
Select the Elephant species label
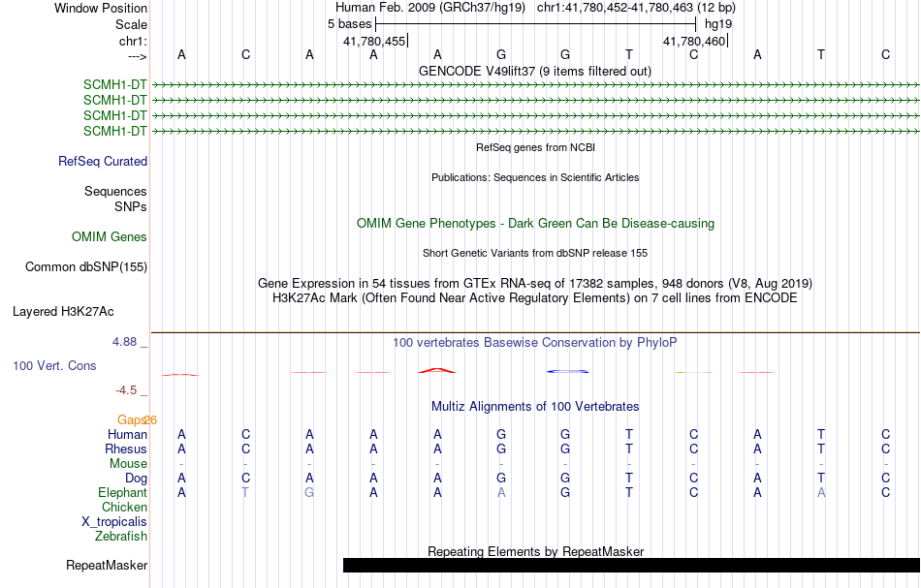[x=123, y=492]
